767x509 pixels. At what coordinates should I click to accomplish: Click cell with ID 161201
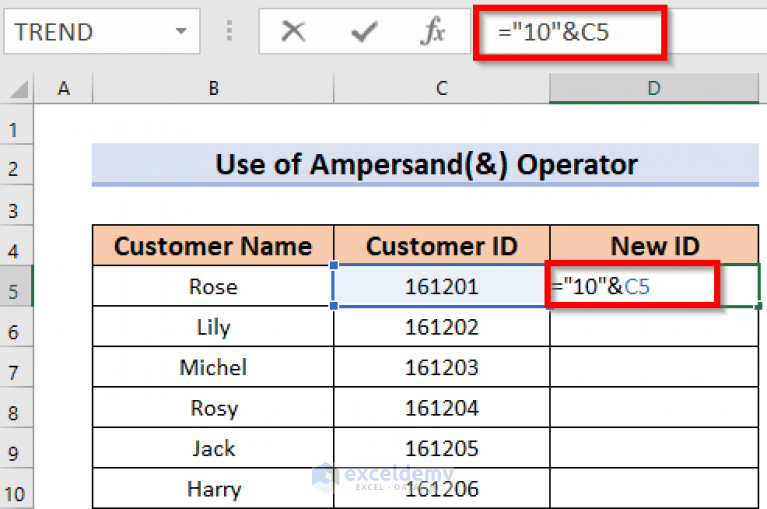click(442, 287)
